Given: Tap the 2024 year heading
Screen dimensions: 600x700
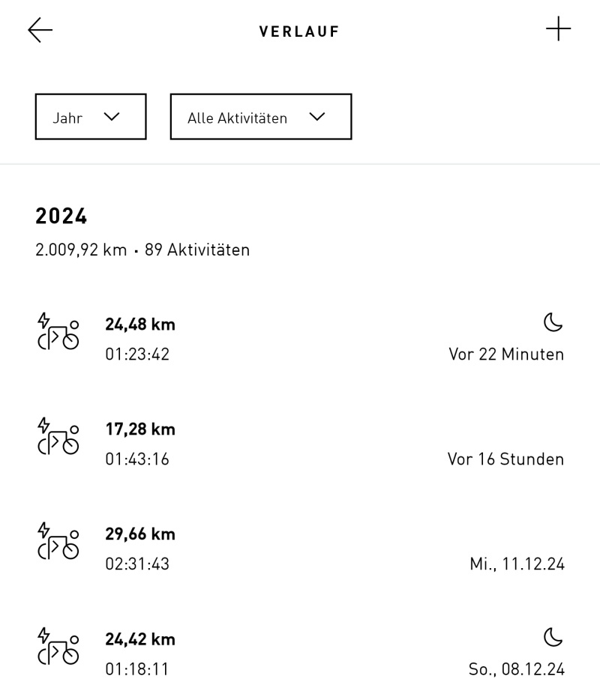Looking at the screenshot, I should click(61, 217).
